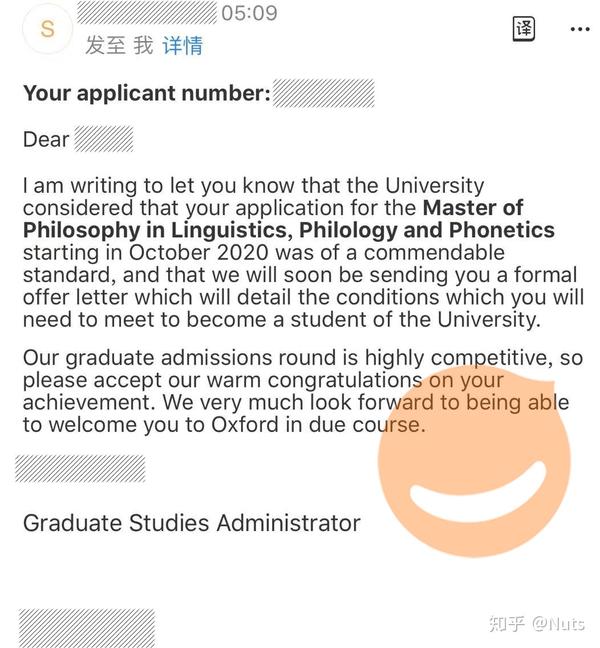Tap the 知乎 @Nuts watermark

point(537,624)
